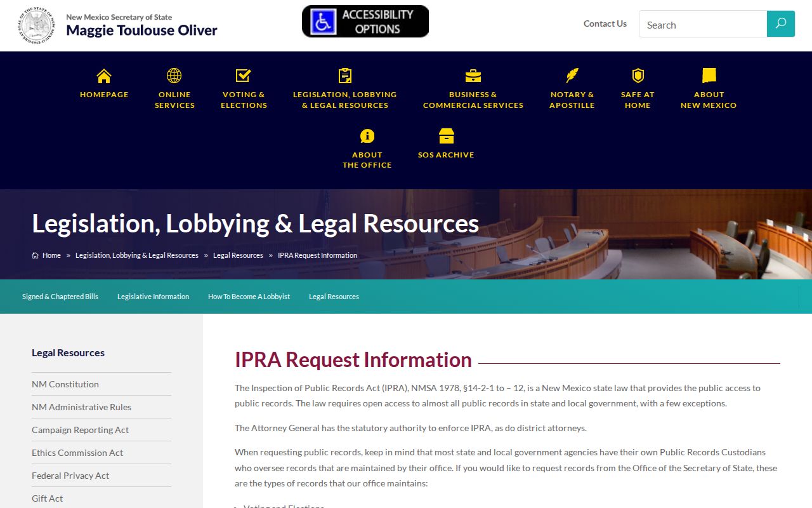The height and width of the screenshot is (508, 812).
Task: Click the search magnifier button
Action: (x=781, y=23)
